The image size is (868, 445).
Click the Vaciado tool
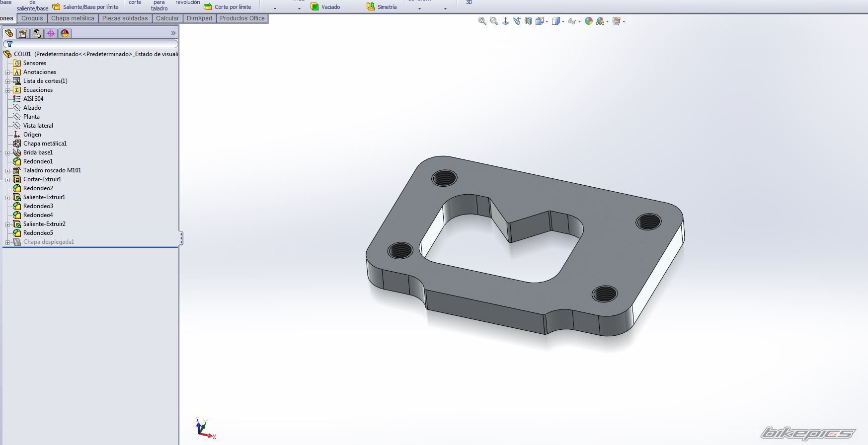pyautogui.click(x=325, y=7)
